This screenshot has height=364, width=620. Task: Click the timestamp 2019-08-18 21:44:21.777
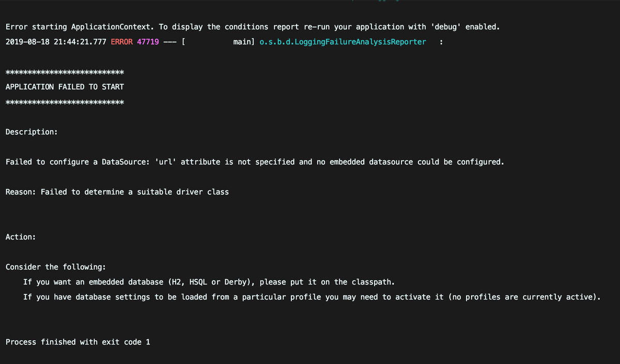pyautogui.click(x=56, y=42)
